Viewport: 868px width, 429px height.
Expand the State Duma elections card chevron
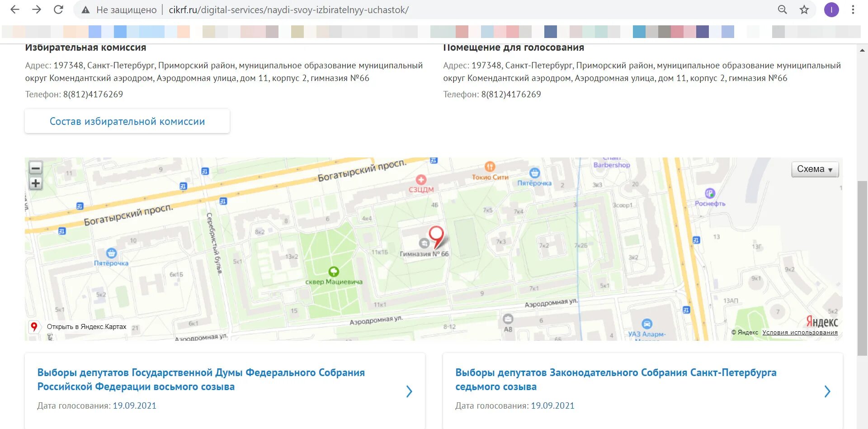(409, 391)
